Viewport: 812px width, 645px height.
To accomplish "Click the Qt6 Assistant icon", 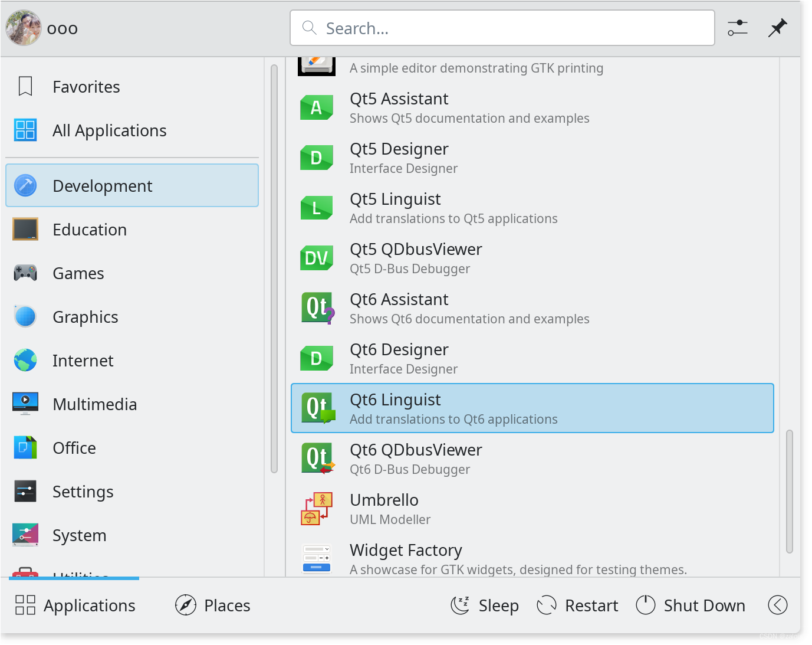I will pos(318,309).
